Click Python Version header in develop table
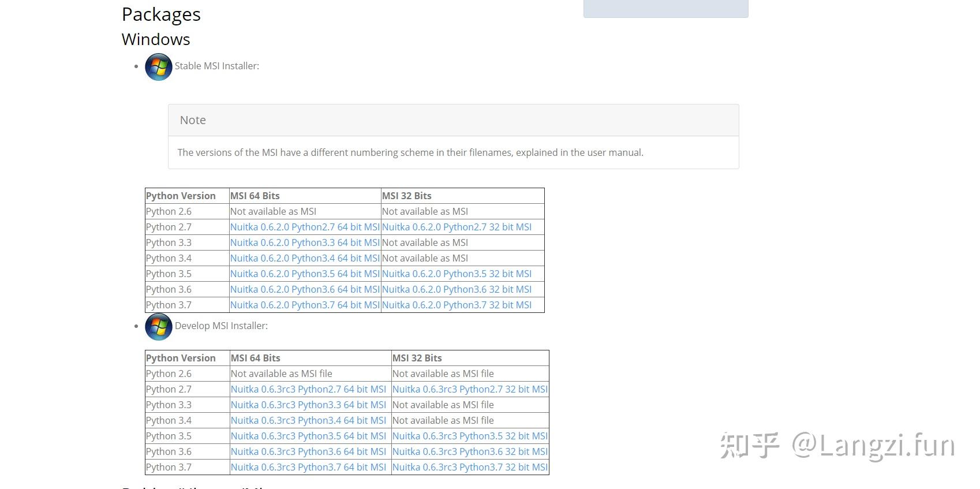Screen dimensions: 980x489 [181, 358]
